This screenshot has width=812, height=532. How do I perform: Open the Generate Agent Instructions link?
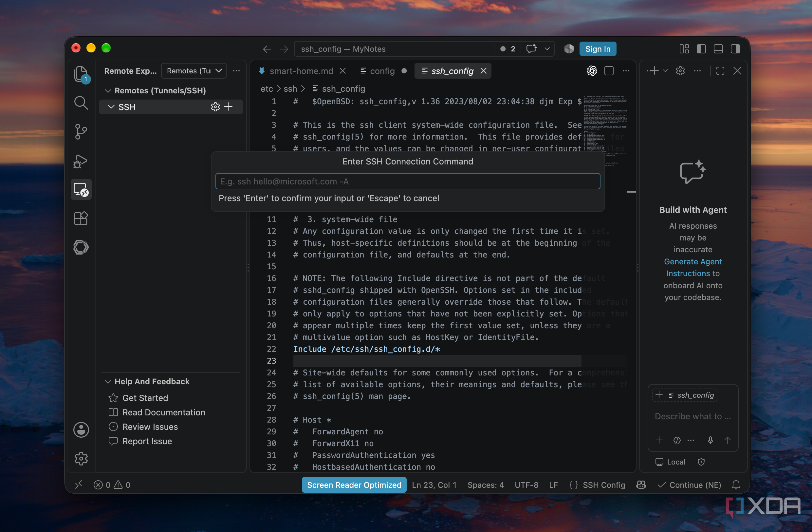click(x=692, y=268)
